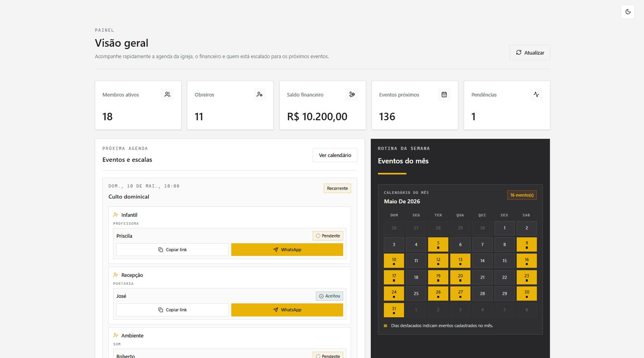
Task: Click the Visão geral page title
Action: 121,43
